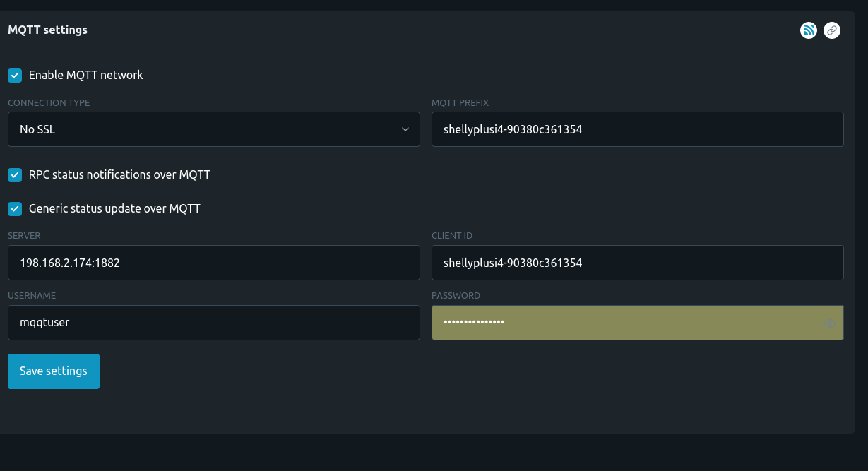Open the Connection Type dropdown
868x471 pixels.
(214, 129)
